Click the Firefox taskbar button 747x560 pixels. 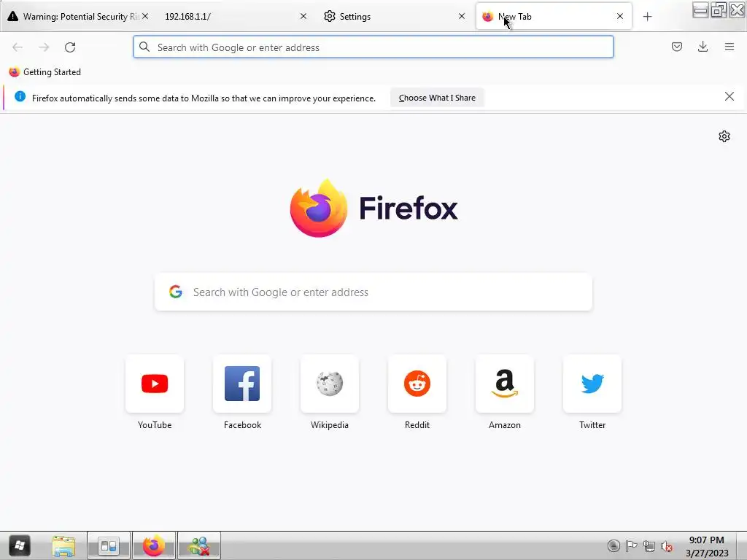click(153, 545)
